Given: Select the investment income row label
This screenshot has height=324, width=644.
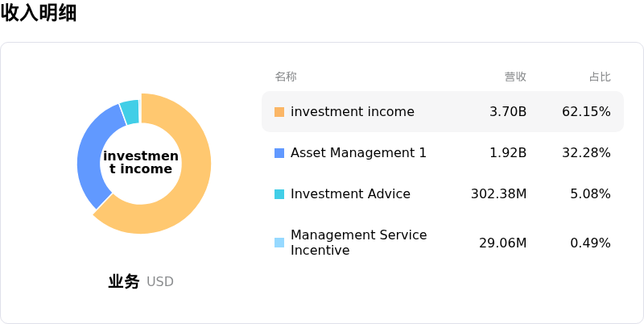Looking at the screenshot, I should click(353, 112).
